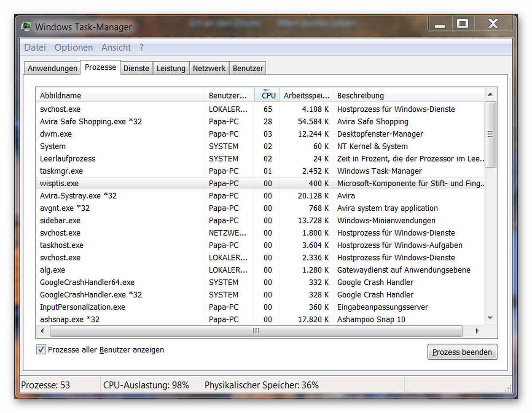Sort by the Abbildname column header

click(x=121, y=95)
